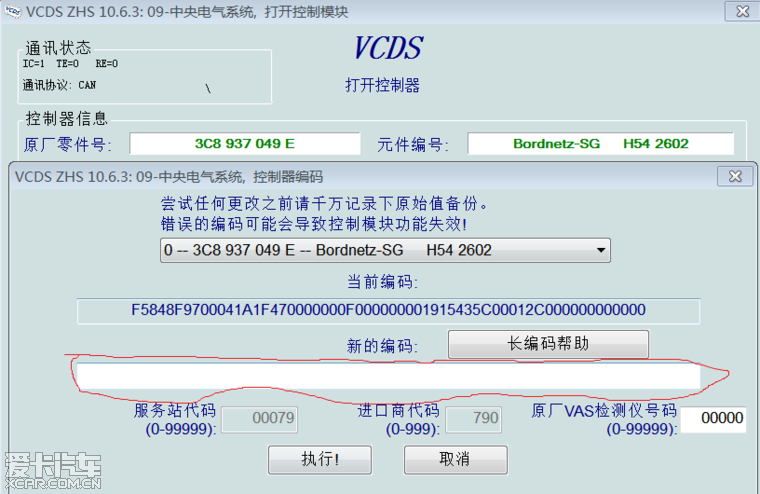Click the 原厂VAS检测仪号码 field showing 00000
This screenshot has width=760, height=494.
tap(713, 419)
